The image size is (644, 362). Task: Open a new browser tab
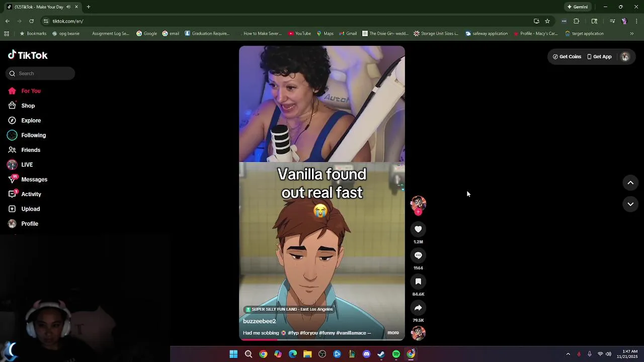(x=89, y=7)
